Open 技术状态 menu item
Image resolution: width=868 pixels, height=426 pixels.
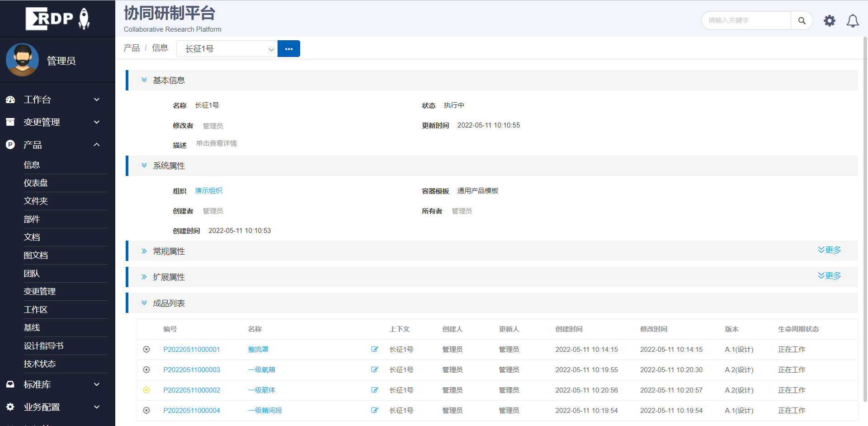click(x=40, y=364)
